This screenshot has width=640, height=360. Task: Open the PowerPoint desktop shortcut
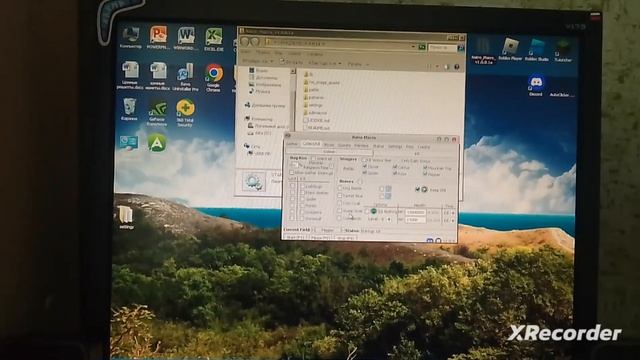click(x=158, y=37)
